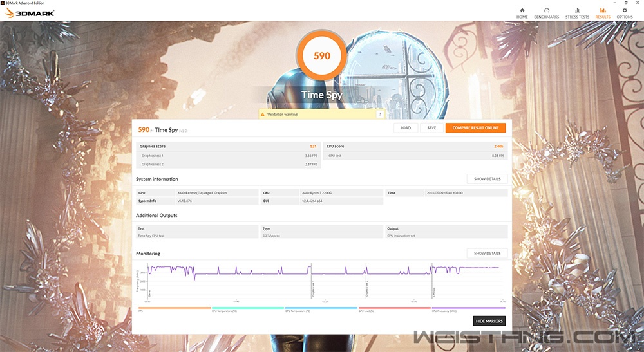Click Compare Result Online button

click(x=476, y=128)
